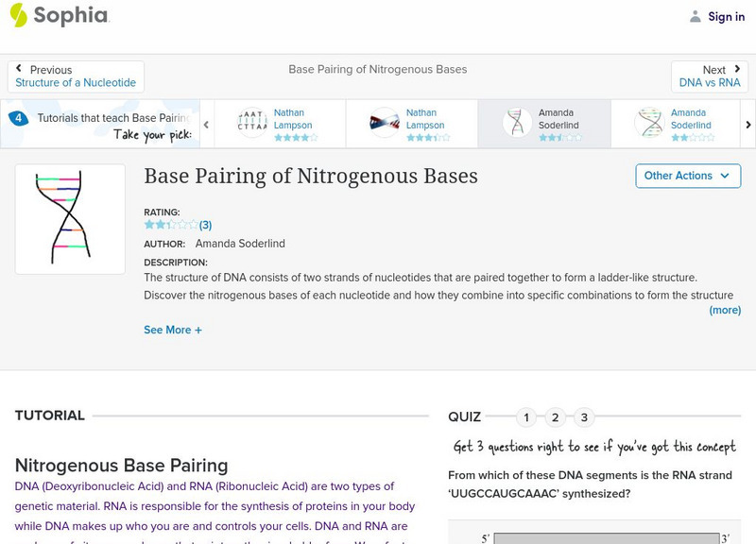Image resolution: width=756 pixels, height=544 pixels.
Task: Go to Previous: Structure of a Nucleotide
Action: pos(76,76)
